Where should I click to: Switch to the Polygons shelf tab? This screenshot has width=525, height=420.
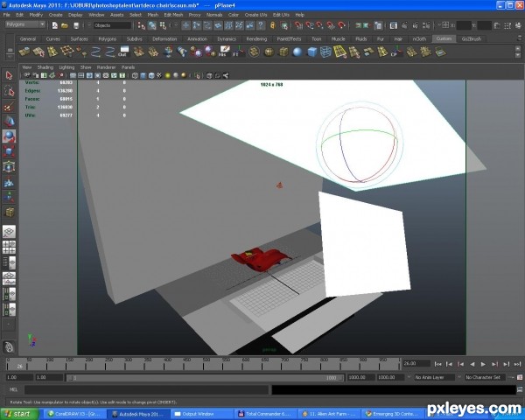point(107,38)
